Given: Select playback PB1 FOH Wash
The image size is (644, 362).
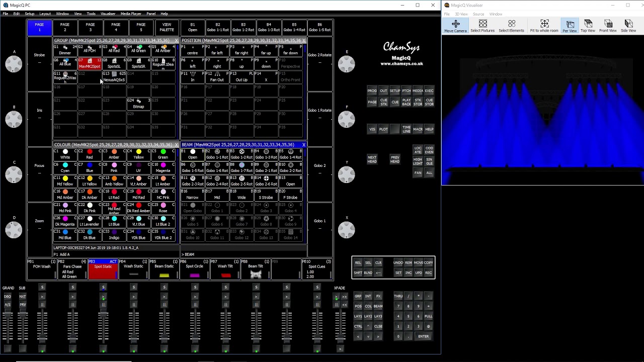Looking at the screenshot, I should click(42, 269).
